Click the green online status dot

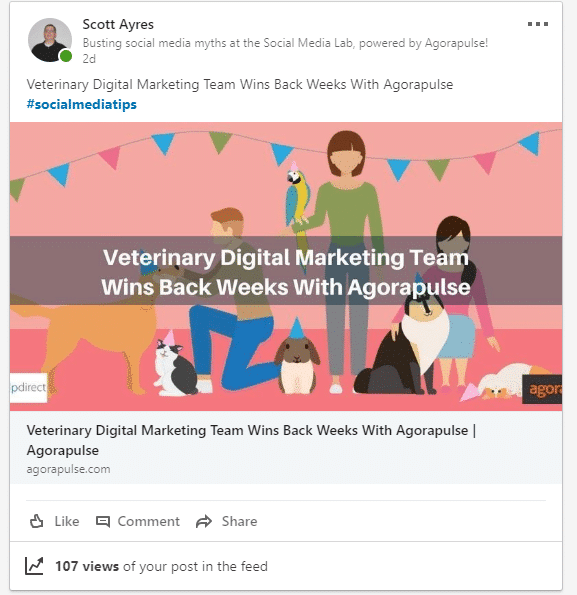[66, 56]
